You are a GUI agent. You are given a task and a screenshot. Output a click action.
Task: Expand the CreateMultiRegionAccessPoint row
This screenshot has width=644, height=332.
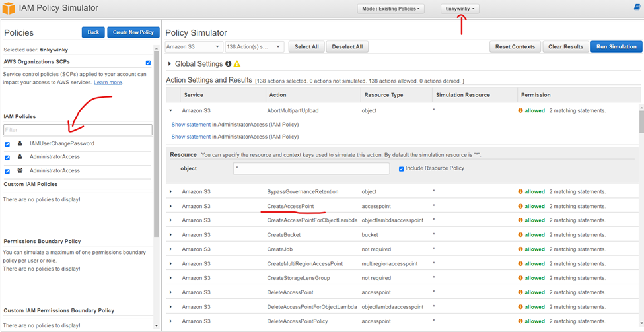pos(171,263)
